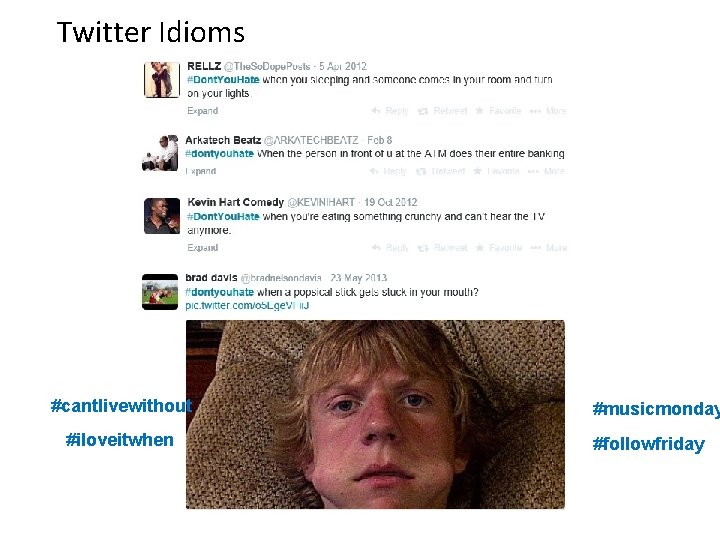Expand the Arkatech Beatz tweet
This screenshot has height=540, width=720.
pos(201,171)
